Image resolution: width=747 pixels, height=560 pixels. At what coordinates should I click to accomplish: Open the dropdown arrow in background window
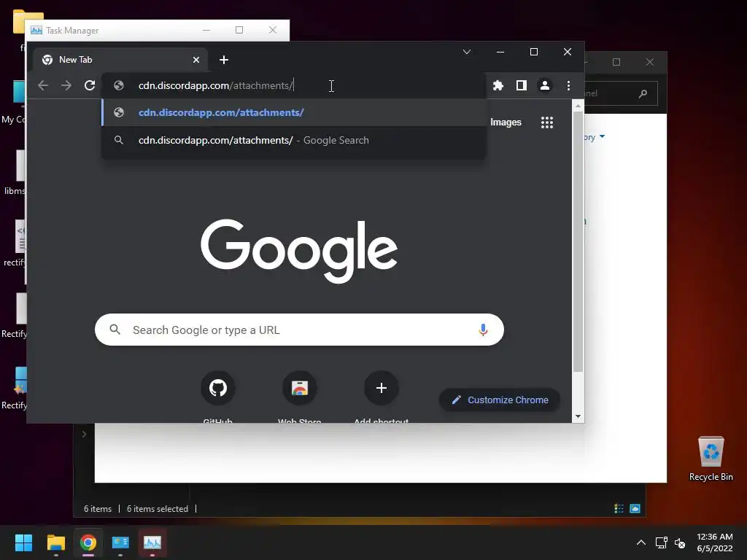click(602, 136)
